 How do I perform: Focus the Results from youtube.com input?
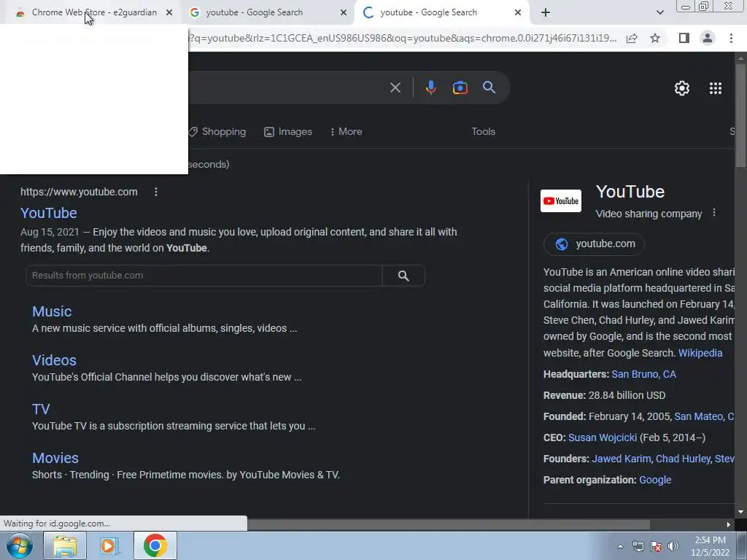[204, 276]
